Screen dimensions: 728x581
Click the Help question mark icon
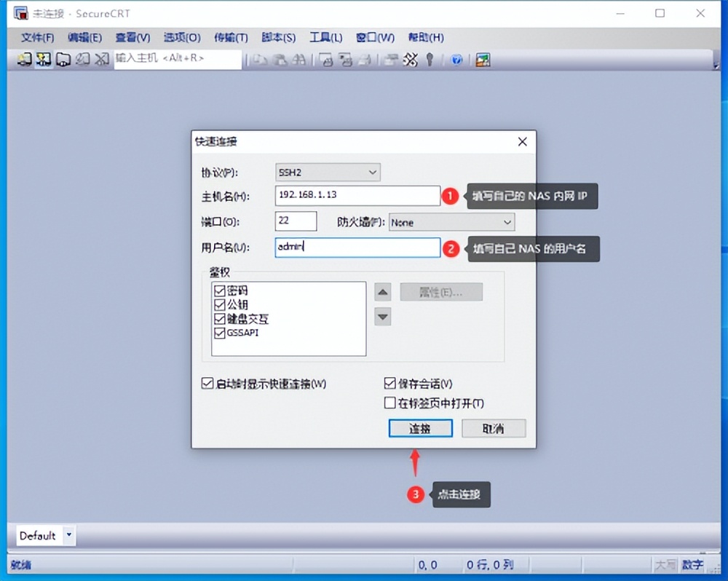(x=456, y=59)
